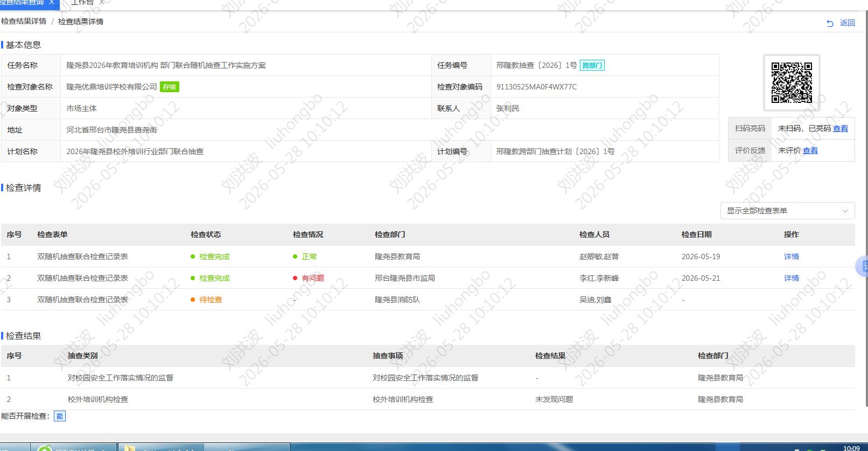Click the 能 badge beside 能否开展检查
This screenshot has height=451, width=868.
[x=60, y=416]
